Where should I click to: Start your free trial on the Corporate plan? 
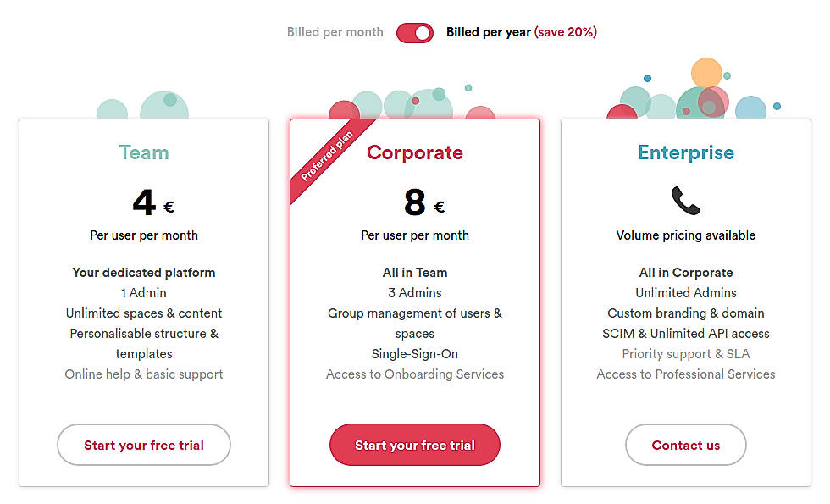[x=414, y=445]
